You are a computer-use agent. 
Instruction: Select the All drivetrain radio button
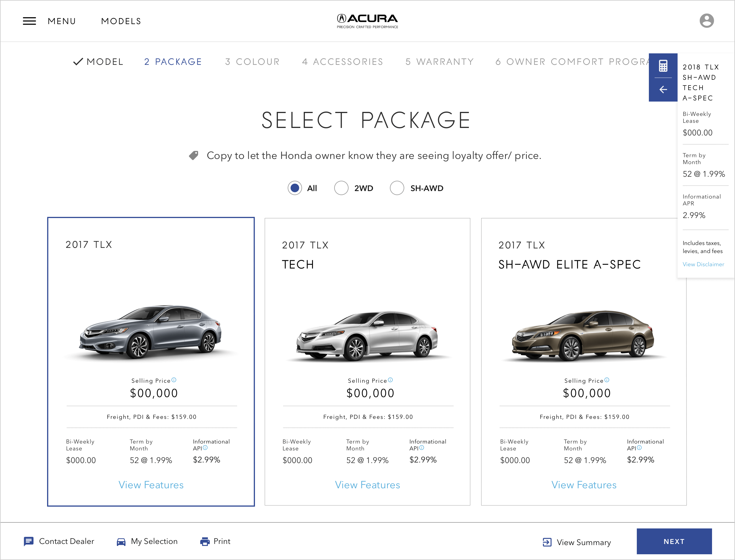tap(295, 188)
